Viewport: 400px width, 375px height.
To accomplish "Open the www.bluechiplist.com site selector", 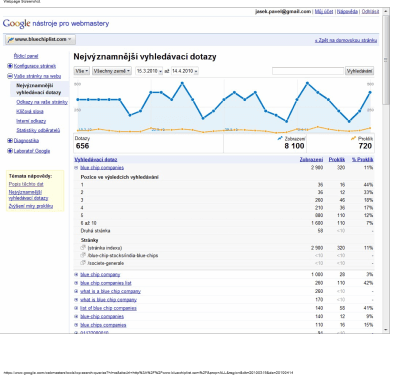I will pyautogui.click(x=40, y=39).
